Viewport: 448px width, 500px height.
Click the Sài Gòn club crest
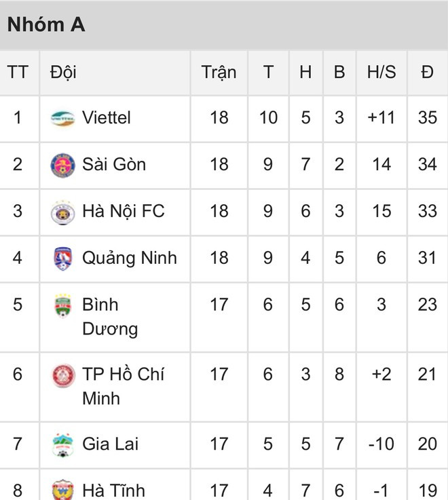tap(63, 165)
